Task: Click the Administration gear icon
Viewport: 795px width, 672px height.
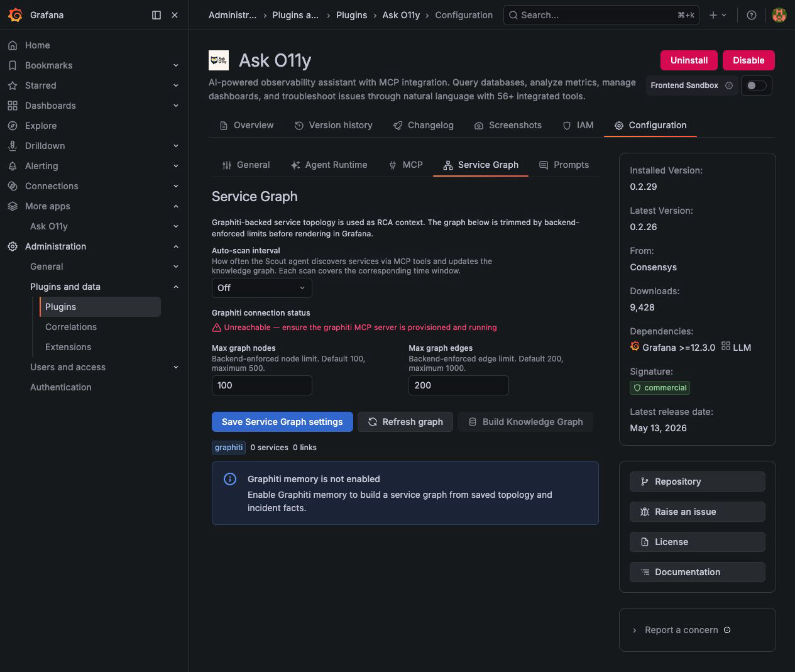Action: coord(13,246)
